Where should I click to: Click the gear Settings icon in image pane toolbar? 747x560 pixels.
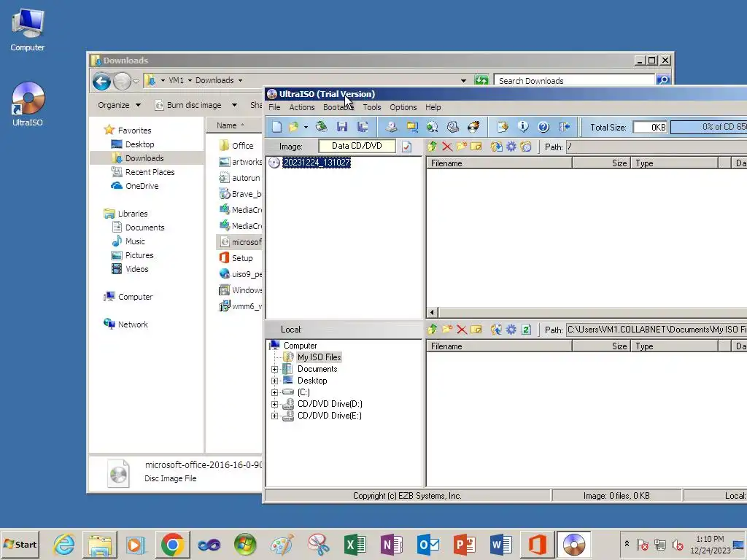[511, 147]
